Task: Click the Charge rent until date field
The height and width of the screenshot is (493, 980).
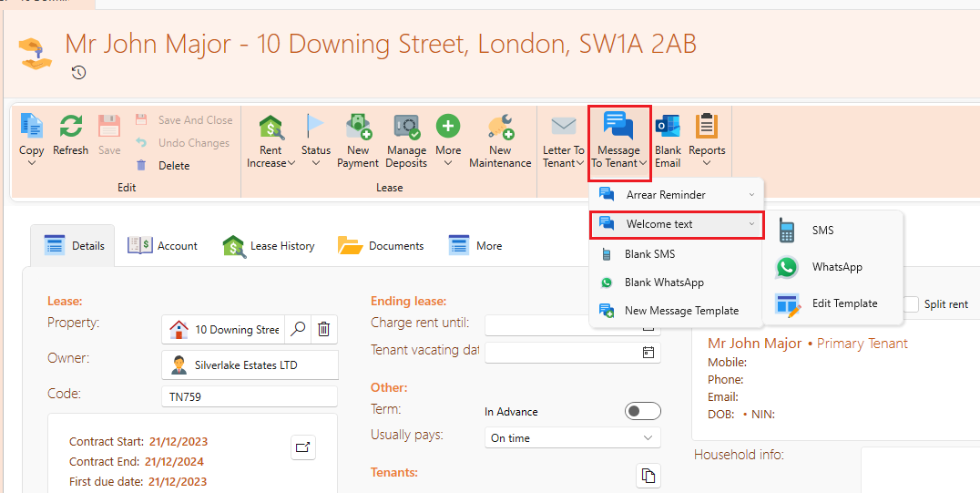Action: tap(573, 324)
